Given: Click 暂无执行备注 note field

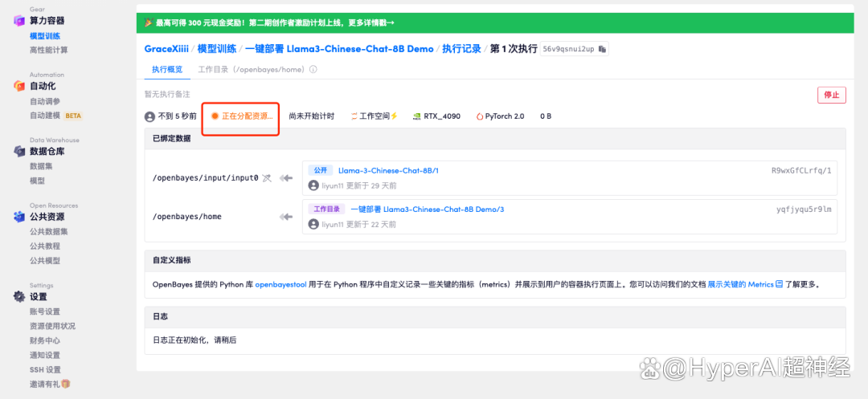Looking at the screenshot, I should click(x=167, y=95).
